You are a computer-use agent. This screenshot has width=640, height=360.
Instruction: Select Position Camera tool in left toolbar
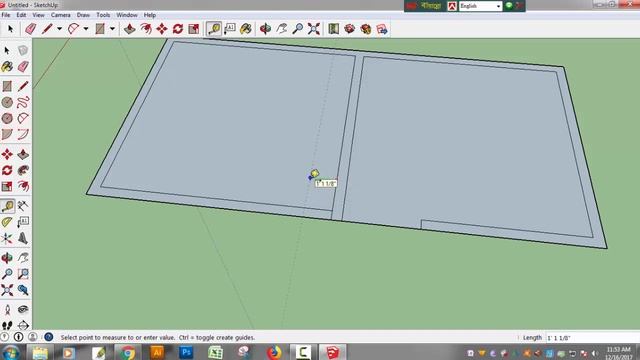(x=7, y=310)
